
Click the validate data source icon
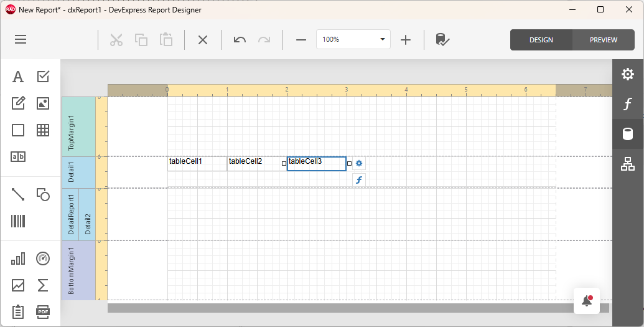pyautogui.click(x=442, y=40)
